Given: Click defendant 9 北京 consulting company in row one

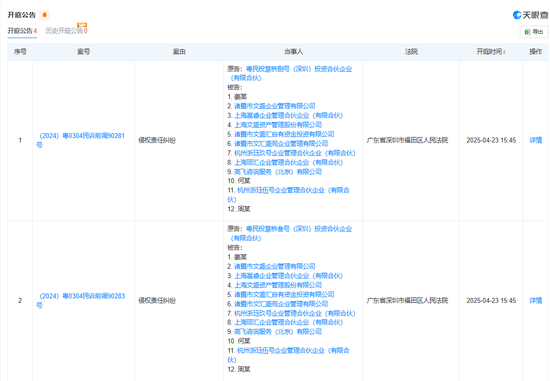Looking at the screenshot, I should [278, 172].
